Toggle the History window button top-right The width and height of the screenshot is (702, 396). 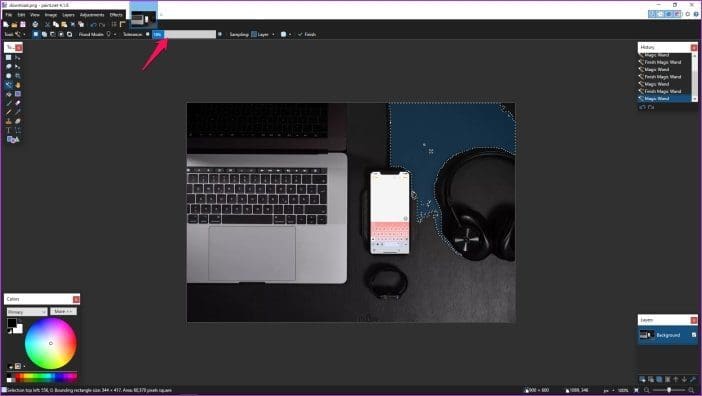(x=660, y=14)
